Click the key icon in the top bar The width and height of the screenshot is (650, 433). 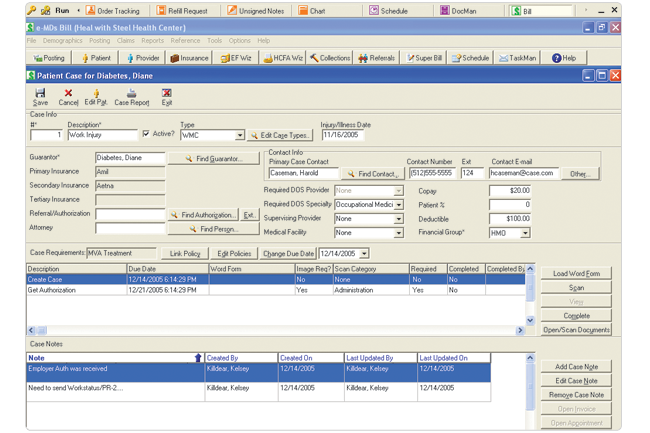coord(31,10)
